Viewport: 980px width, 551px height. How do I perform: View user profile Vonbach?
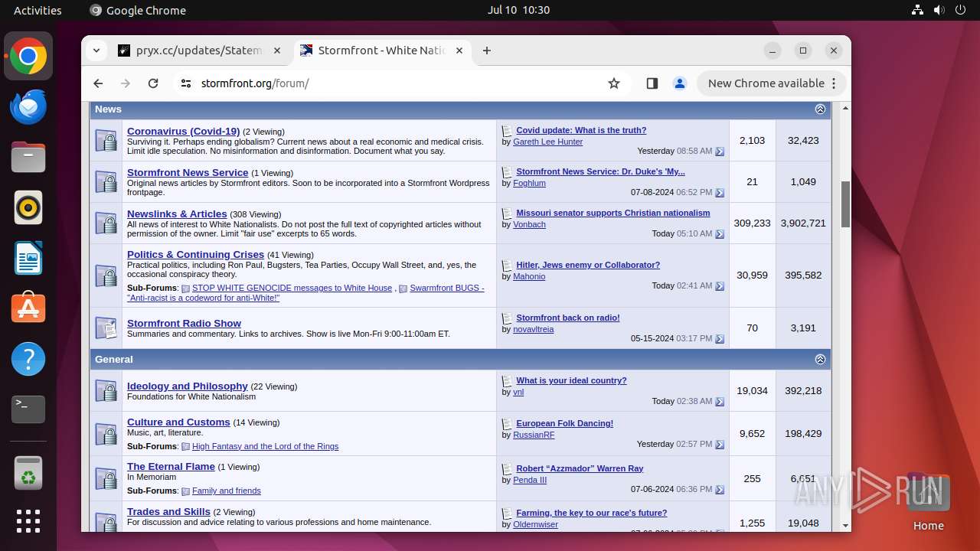[x=529, y=224]
